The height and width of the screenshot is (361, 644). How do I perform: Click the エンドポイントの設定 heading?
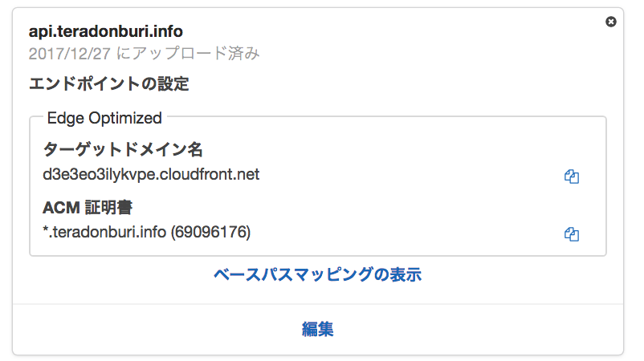108,84
